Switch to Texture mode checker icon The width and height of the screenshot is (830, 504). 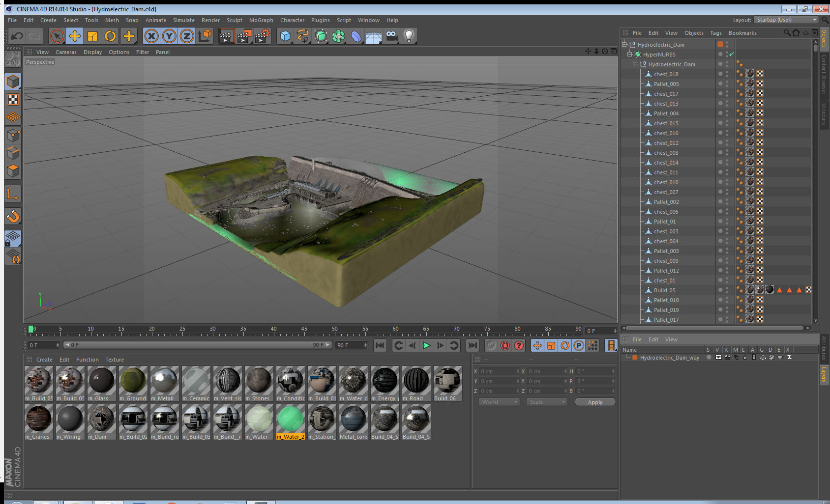coord(13,100)
